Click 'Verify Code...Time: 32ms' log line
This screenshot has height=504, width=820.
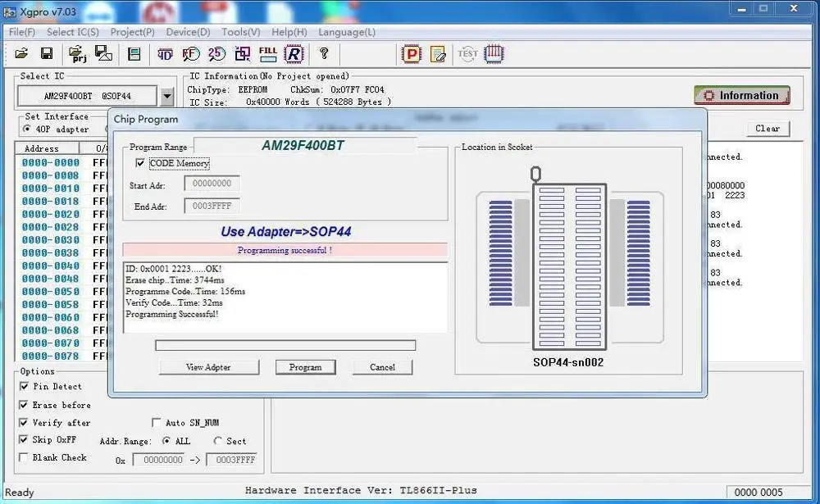[x=174, y=302]
